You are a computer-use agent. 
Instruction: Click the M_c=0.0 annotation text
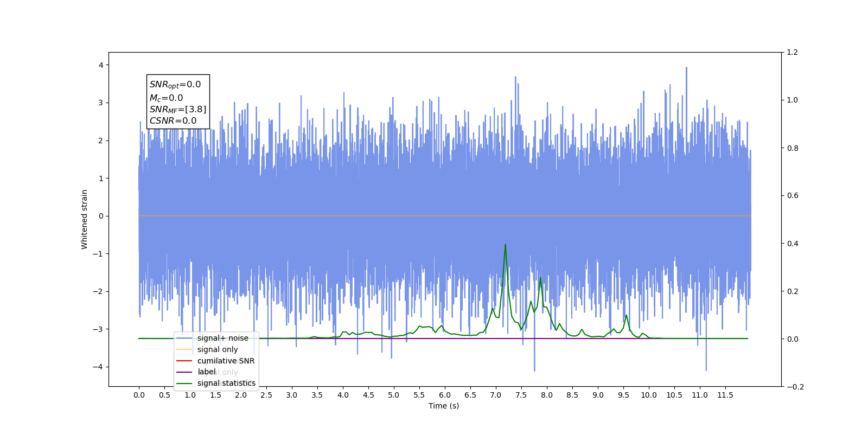pyautogui.click(x=166, y=98)
